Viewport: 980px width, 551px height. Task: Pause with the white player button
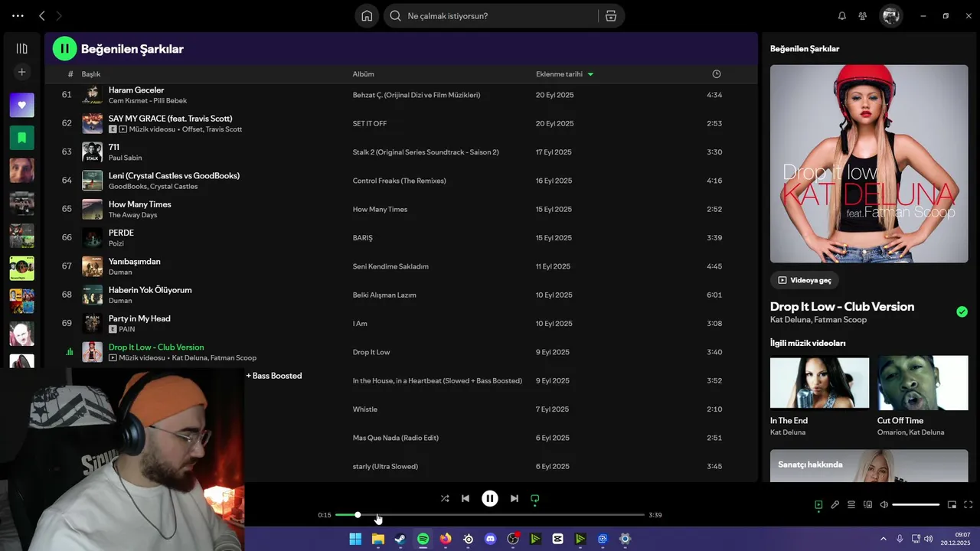click(x=490, y=498)
